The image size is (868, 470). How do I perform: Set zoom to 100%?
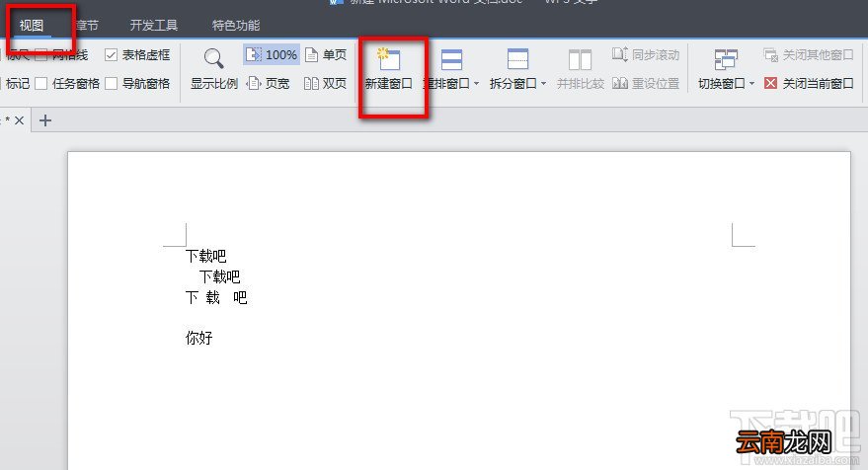click(272, 55)
